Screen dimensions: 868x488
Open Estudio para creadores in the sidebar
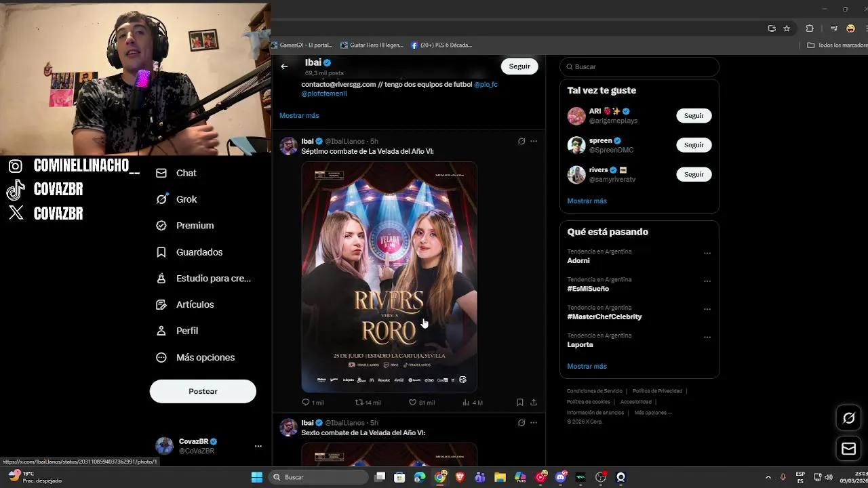click(x=203, y=278)
